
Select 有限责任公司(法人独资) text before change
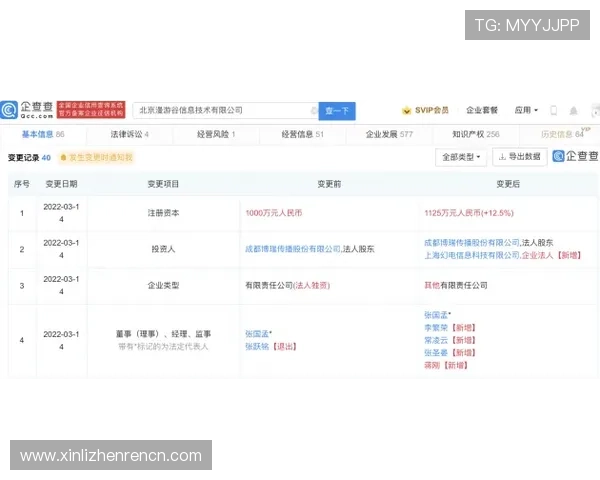(x=287, y=286)
